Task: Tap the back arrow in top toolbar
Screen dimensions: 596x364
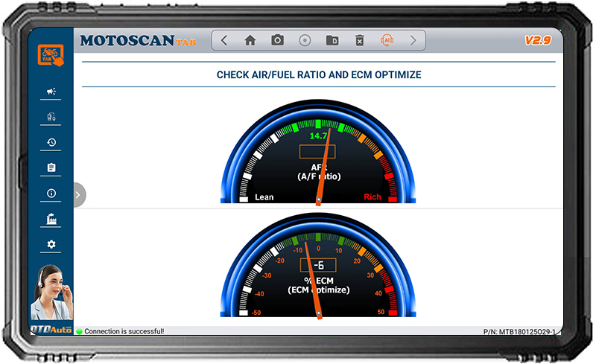Action: (224, 40)
